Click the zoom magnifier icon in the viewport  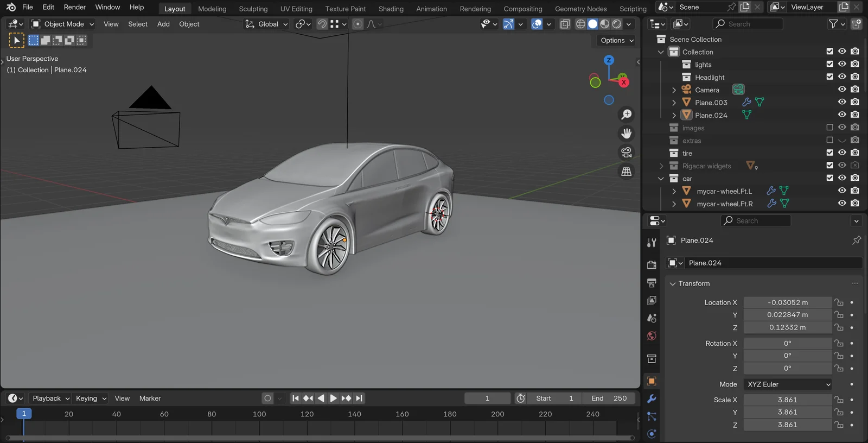pos(627,115)
